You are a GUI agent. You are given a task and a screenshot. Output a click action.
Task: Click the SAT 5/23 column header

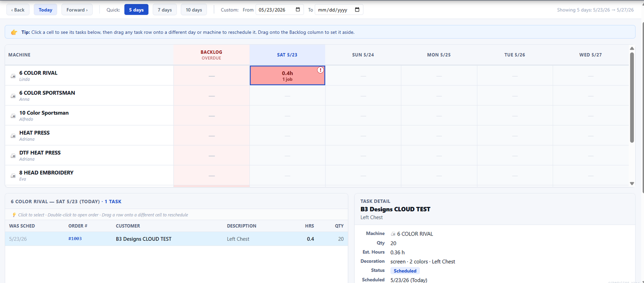287,55
